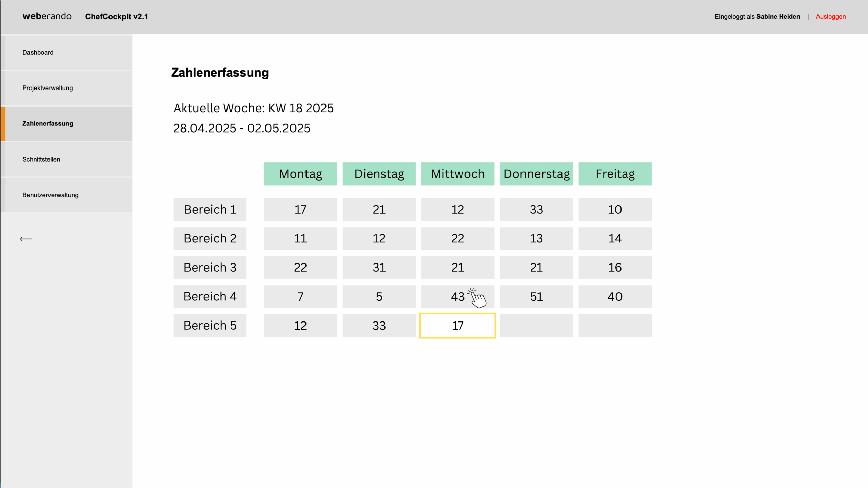Select the Freitag column header
Image resolution: width=868 pixels, height=488 pixels.
click(615, 174)
